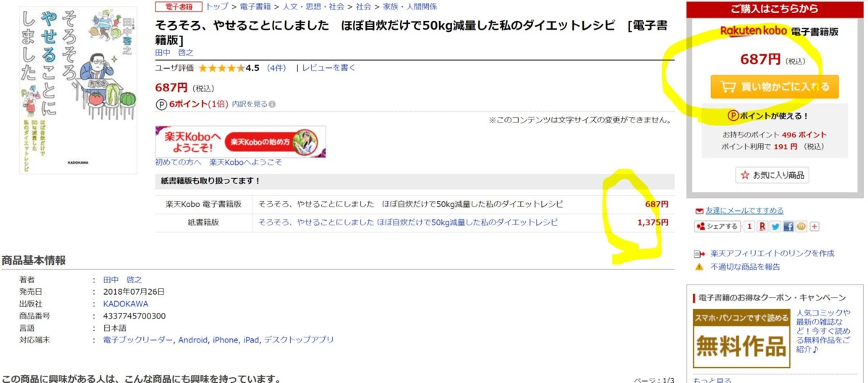Open 初めての方へ 楽天Koboへようこそ link
This screenshot has width=868, height=383.
pyautogui.click(x=218, y=162)
